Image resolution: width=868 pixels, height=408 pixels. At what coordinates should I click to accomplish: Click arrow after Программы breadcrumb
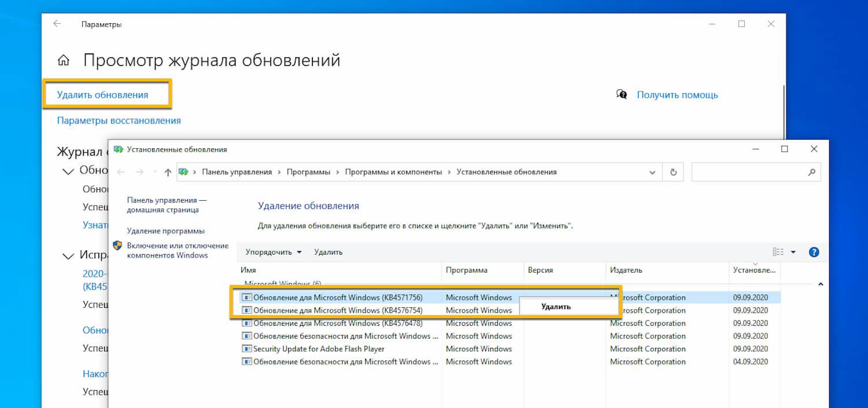338,172
